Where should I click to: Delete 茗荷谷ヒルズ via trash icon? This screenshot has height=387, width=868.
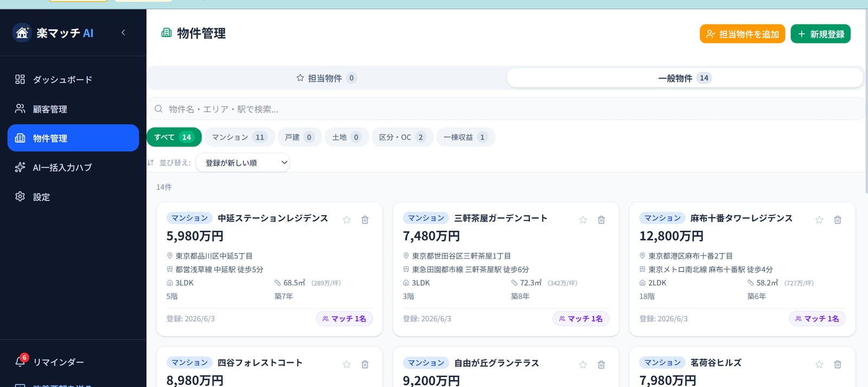838,364
